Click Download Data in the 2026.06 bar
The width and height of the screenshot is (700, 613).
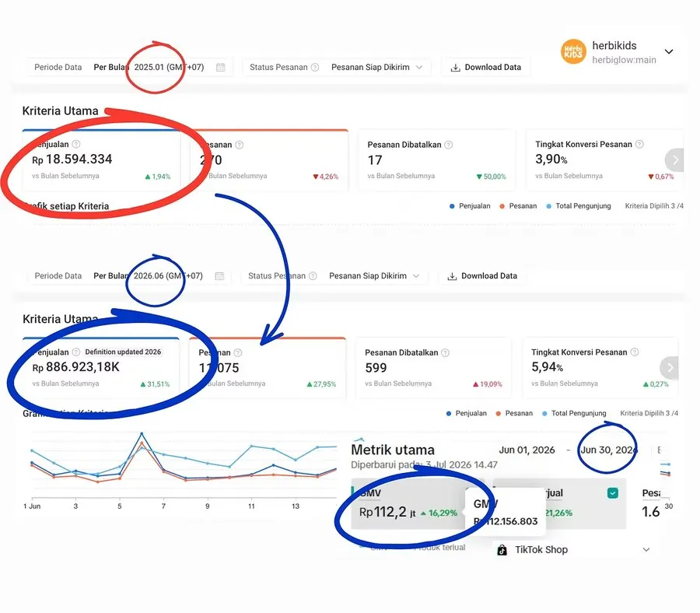click(482, 276)
